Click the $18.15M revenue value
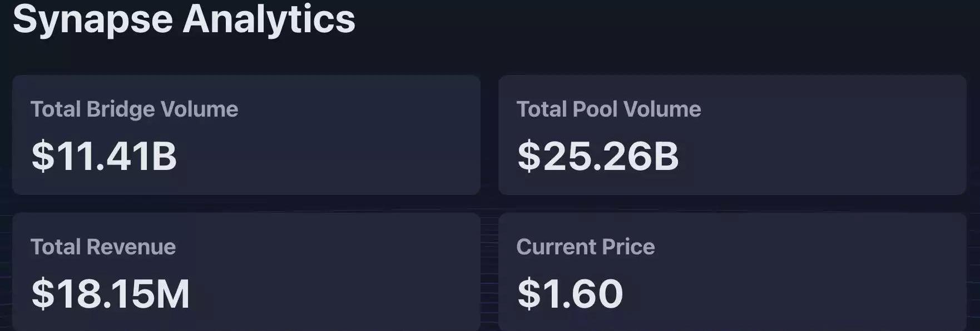Image resolution: width=980 pixels, height=331 pixels. pos(111,294)
